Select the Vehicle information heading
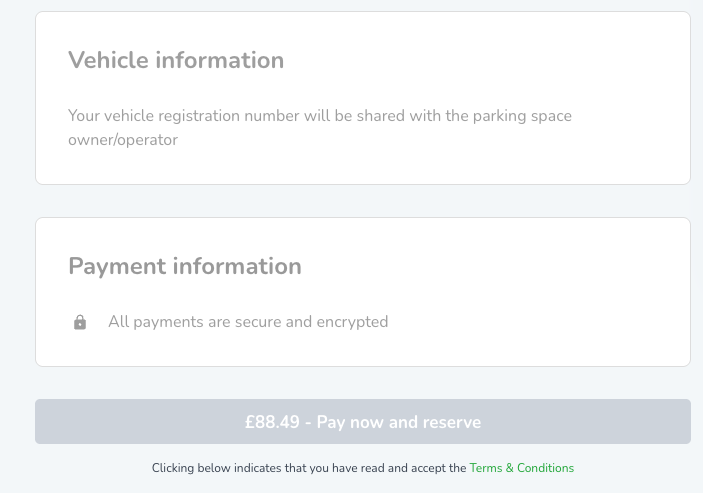 click(x=176, y=60)
